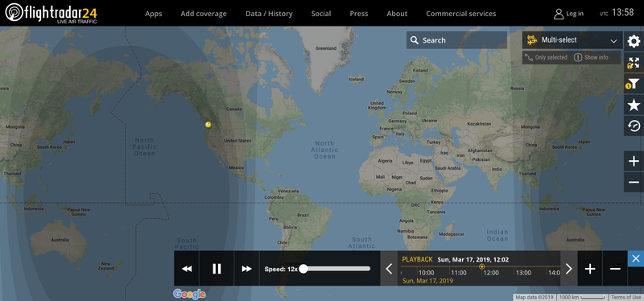The height and width of the screenshot is (301, 644).
Task: Open the Terms of Use link
Action: (x=625, y=297)
